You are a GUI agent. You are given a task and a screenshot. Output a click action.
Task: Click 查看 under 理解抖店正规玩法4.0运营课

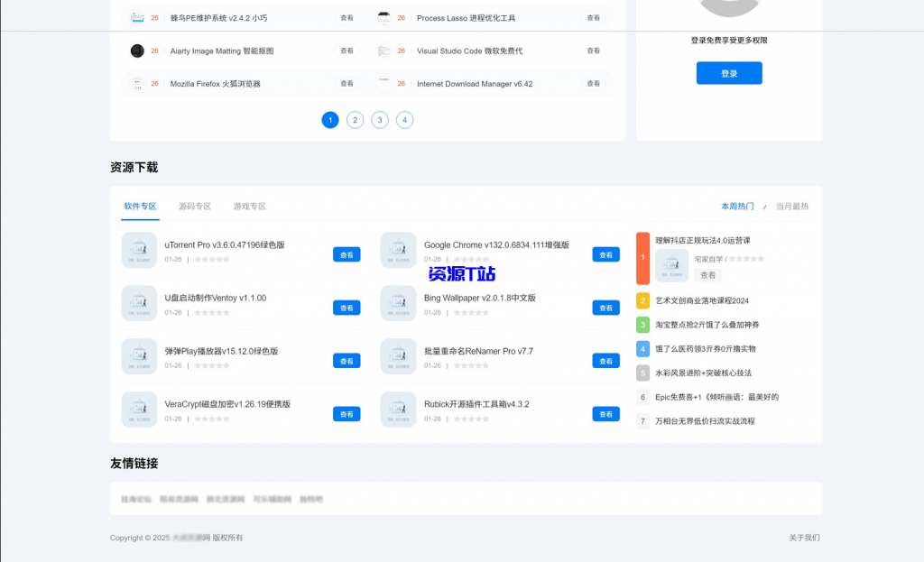pyautogui.click(x=707, y=275)
